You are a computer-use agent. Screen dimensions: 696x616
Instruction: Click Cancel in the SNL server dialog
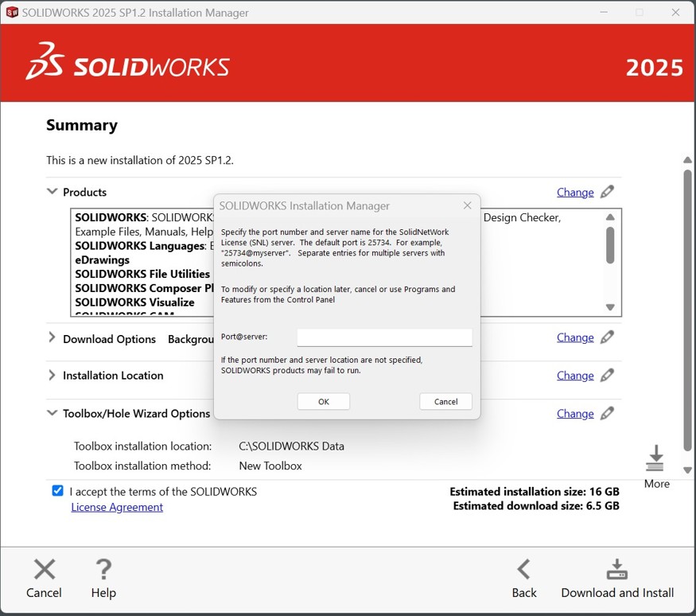[x=445, y=401]
